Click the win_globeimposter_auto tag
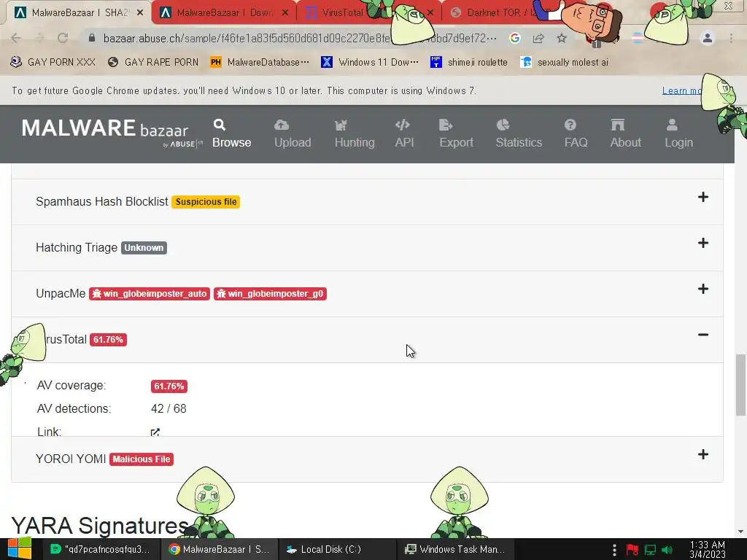The image size is (747, 560). [150, 294]
